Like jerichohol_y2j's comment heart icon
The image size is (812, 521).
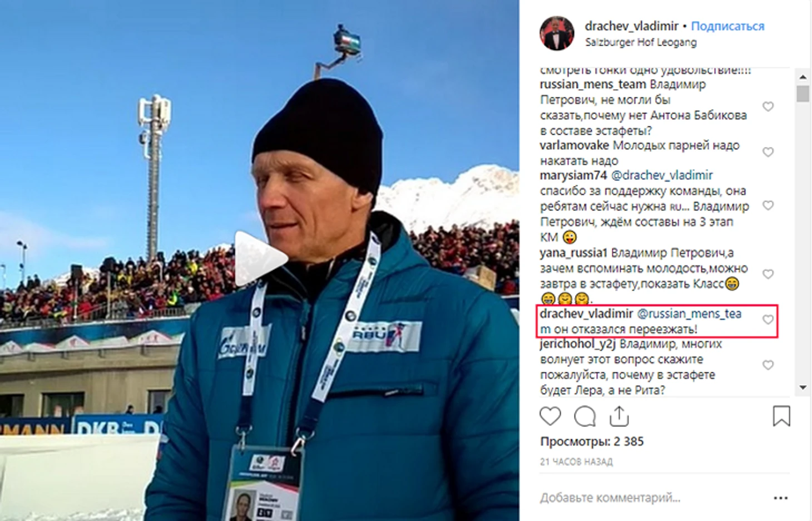pyautogui.click(x=768, y=365)
